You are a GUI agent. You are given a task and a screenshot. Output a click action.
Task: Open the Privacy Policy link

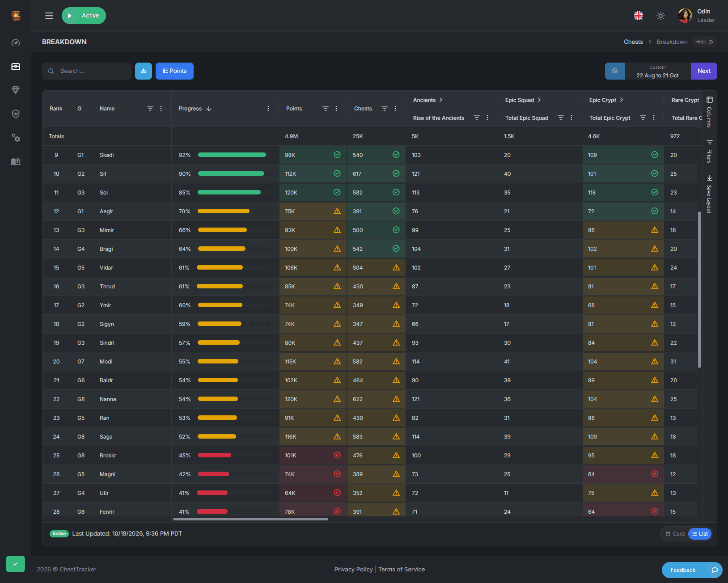tap(353, 570)
